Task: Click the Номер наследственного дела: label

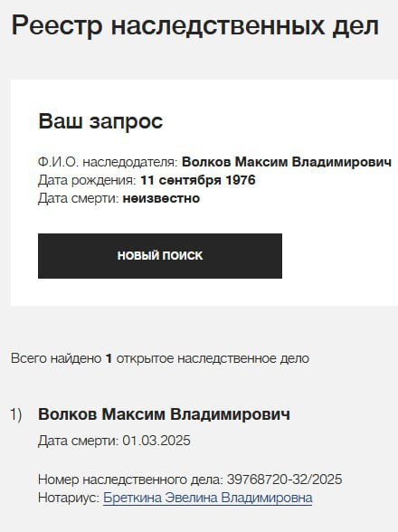Action: (130, 480)
